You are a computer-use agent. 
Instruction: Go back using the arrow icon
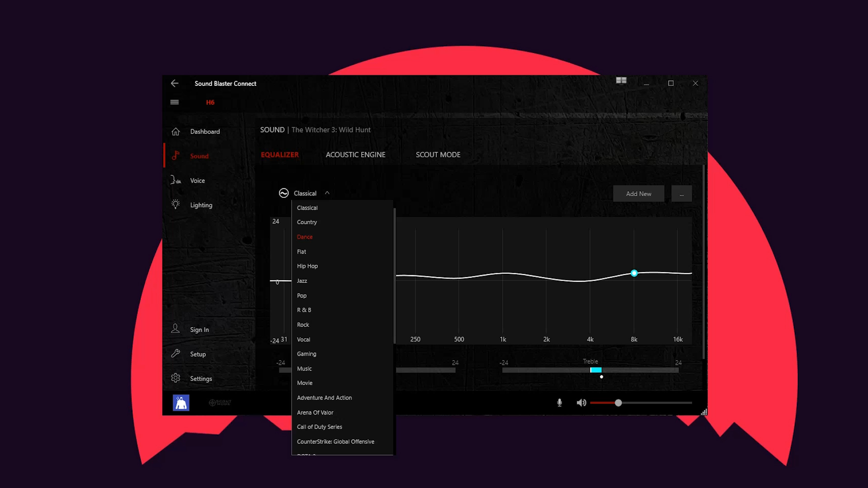click(x=175, y=83)
